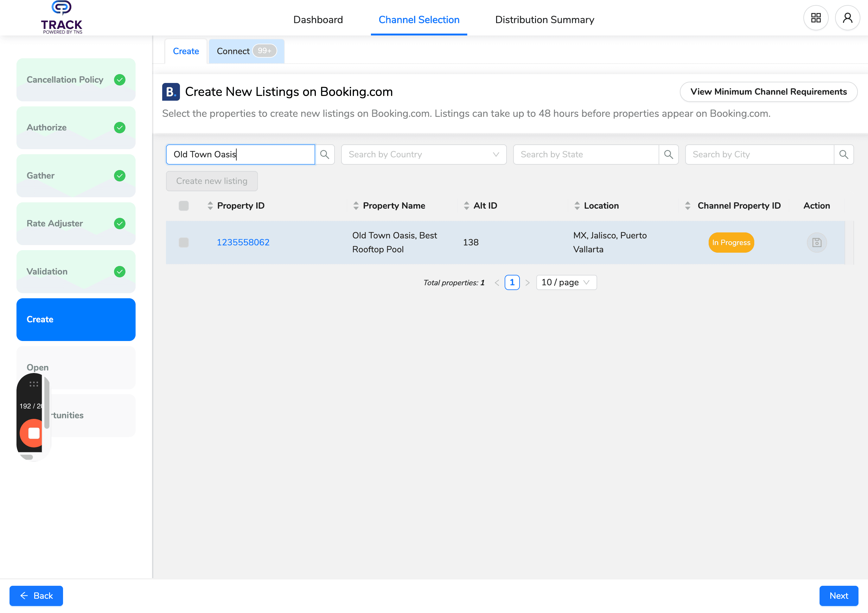Click the Create new listing button
868x613 pixels.
pyautogui.click(x=212, y=181)
